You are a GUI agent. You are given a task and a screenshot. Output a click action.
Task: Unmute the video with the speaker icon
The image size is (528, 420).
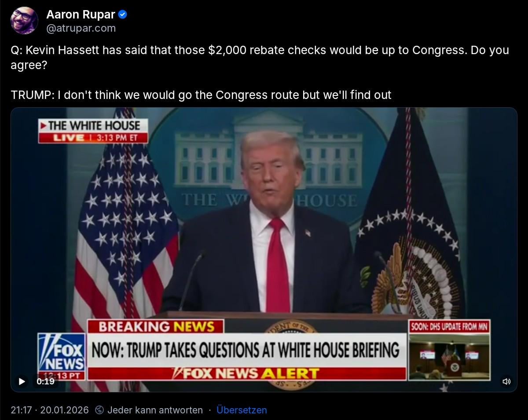click(x=506, y=381)
